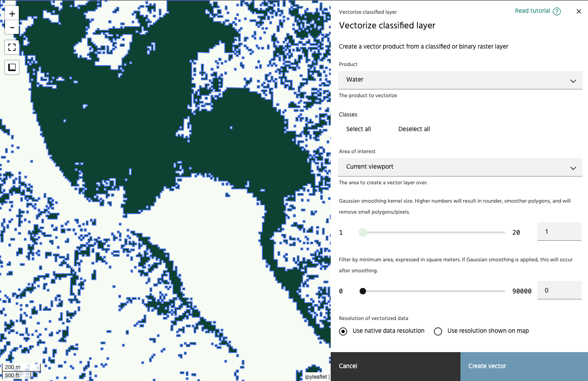Click Select all classes
The image size is (588, 381).
click(358, 129)
